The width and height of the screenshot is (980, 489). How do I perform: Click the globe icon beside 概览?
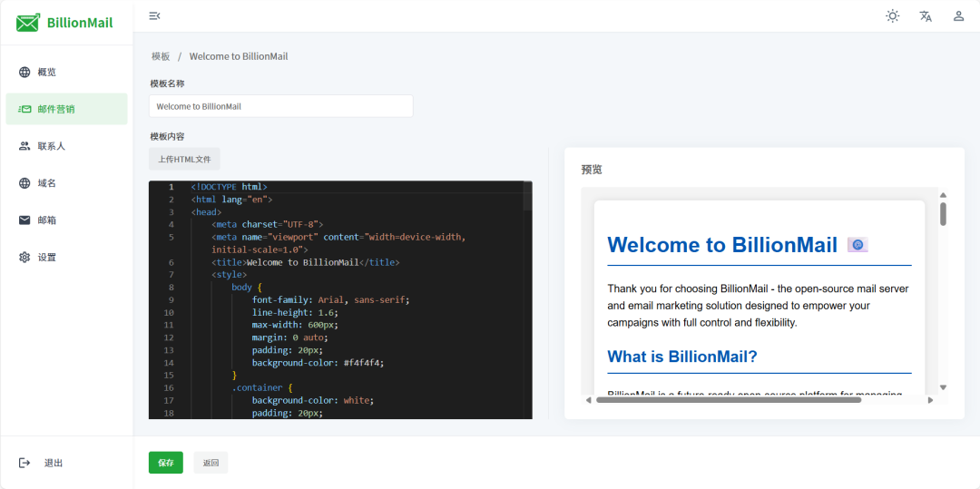[x=24, y=72]
